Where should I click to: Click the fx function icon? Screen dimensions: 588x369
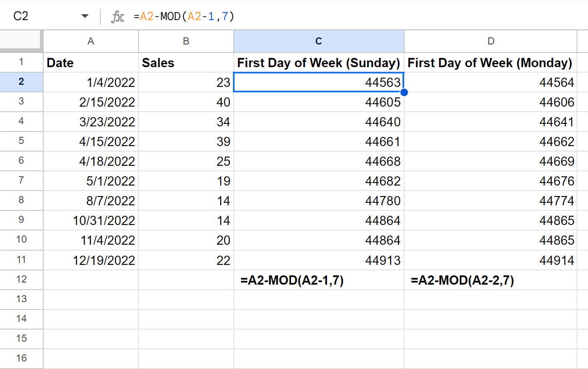click(118, 16)
